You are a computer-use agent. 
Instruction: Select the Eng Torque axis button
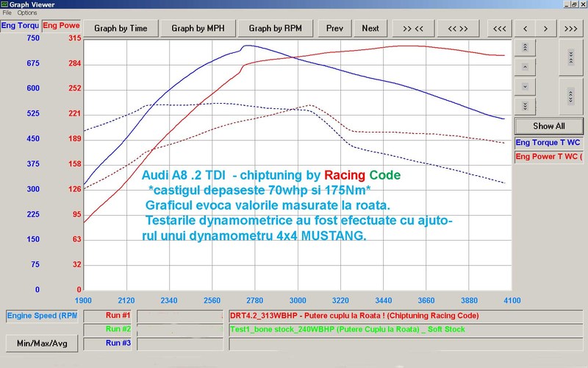[x=20, y=26]
